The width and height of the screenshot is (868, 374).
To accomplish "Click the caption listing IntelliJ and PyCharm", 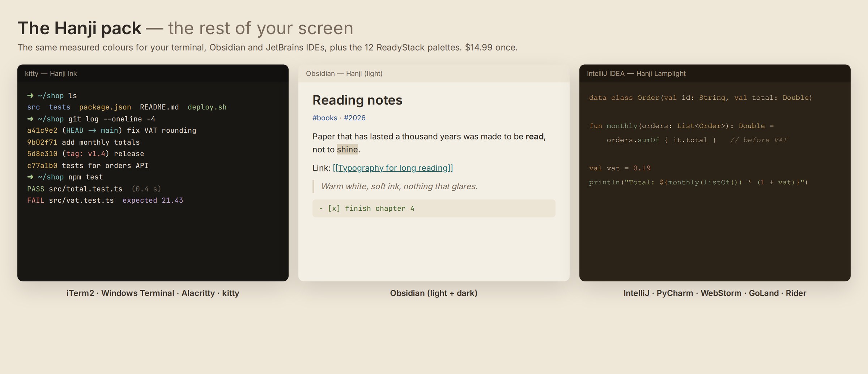I will pos(715,293).
